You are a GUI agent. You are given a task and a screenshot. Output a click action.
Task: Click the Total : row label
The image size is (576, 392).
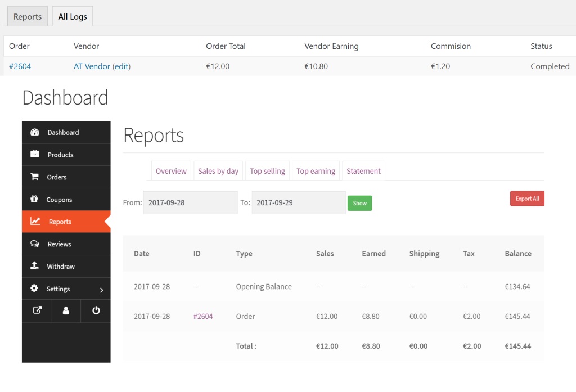246,346
